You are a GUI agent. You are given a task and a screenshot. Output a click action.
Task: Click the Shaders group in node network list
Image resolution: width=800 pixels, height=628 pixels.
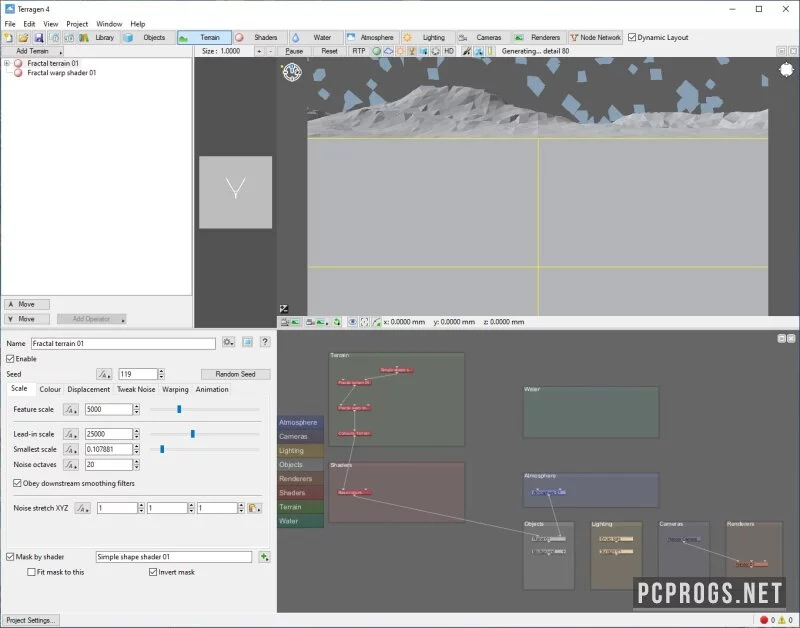point(301,493)
